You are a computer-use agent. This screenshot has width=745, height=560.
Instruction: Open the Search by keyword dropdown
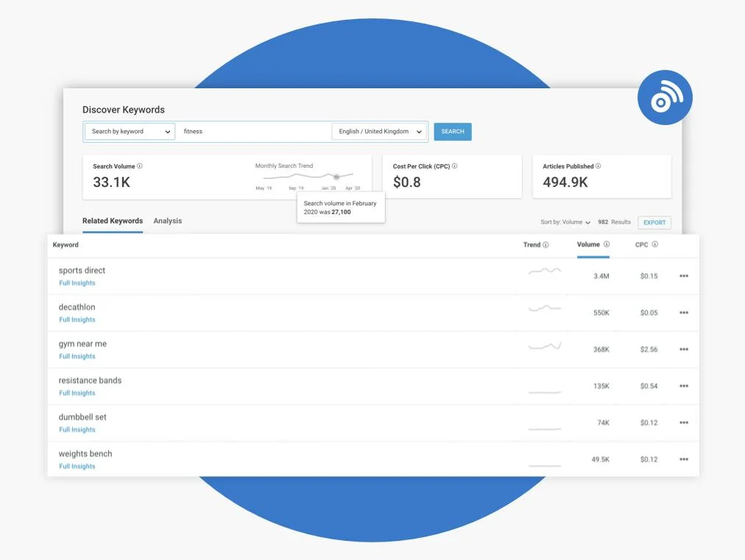130,132
